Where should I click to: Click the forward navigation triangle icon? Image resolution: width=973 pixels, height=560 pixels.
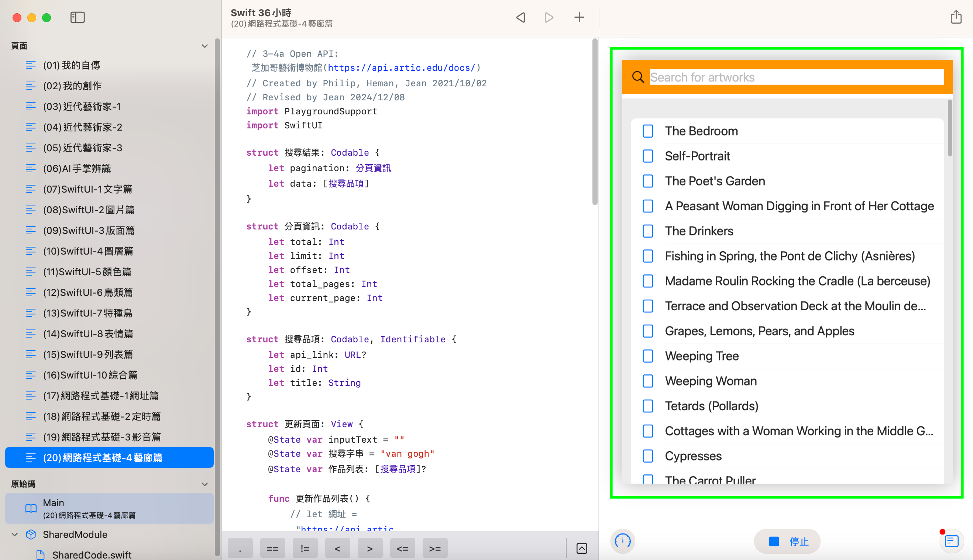[x=549, y=17]
